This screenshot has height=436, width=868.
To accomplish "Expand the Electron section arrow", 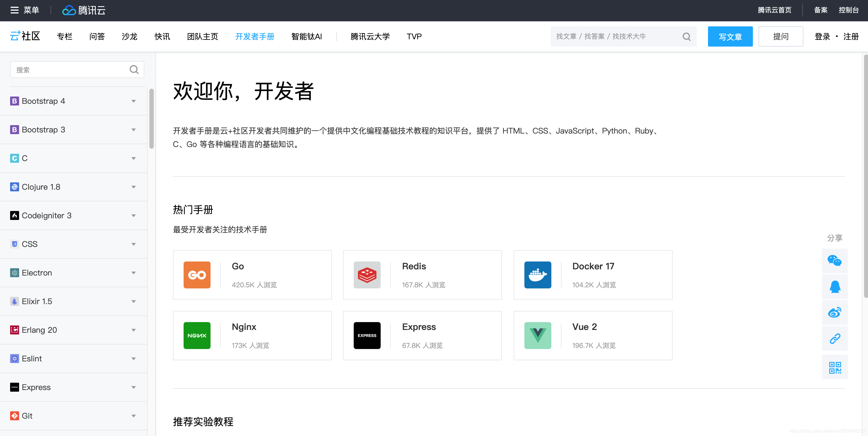I will pos(133,273).
